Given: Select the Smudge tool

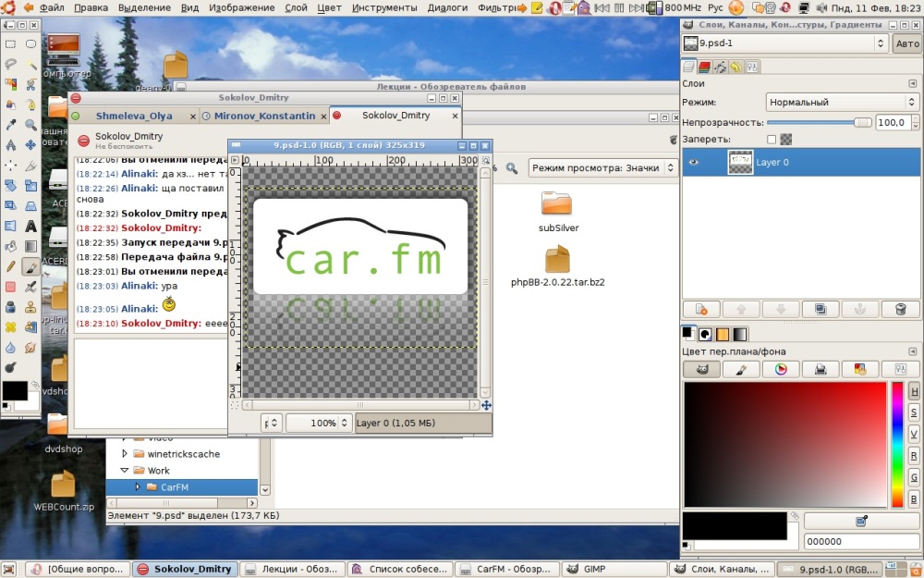Looking at the screenshot, I should [x=30, y=348].
